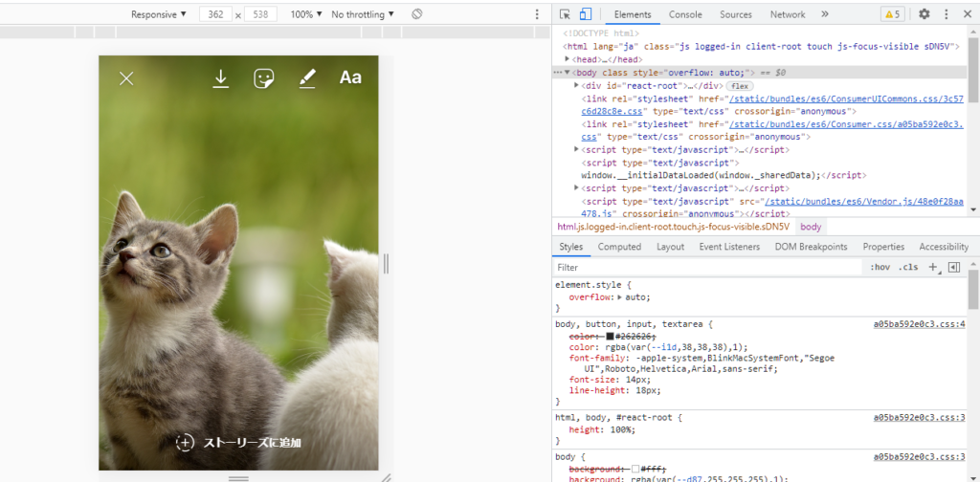The width and height of the screenshot is (980, 482).
Task: Open the No throttling dropdown
Action: pyautogui.click(x=363, y=13)
